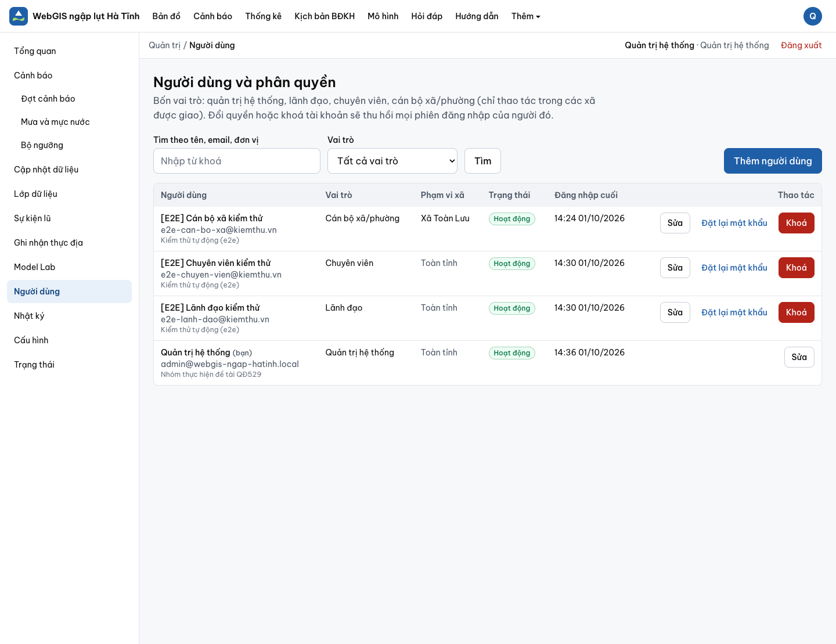836x644 pixels.
Task: Lock the Cán bộ xã kiểm thử account
Action: tap(797, 223)
